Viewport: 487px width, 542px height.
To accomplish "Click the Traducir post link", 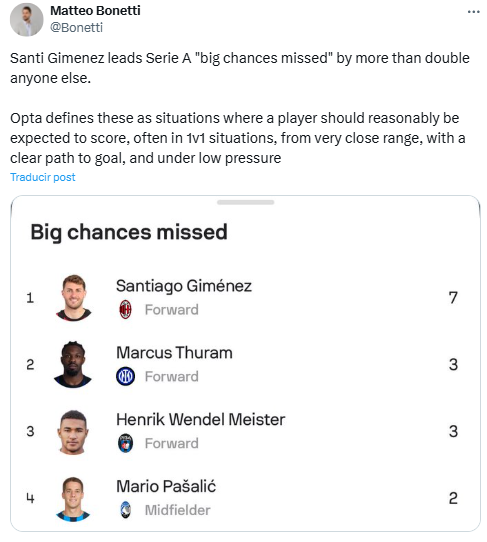I will click(x=43, y=177).
